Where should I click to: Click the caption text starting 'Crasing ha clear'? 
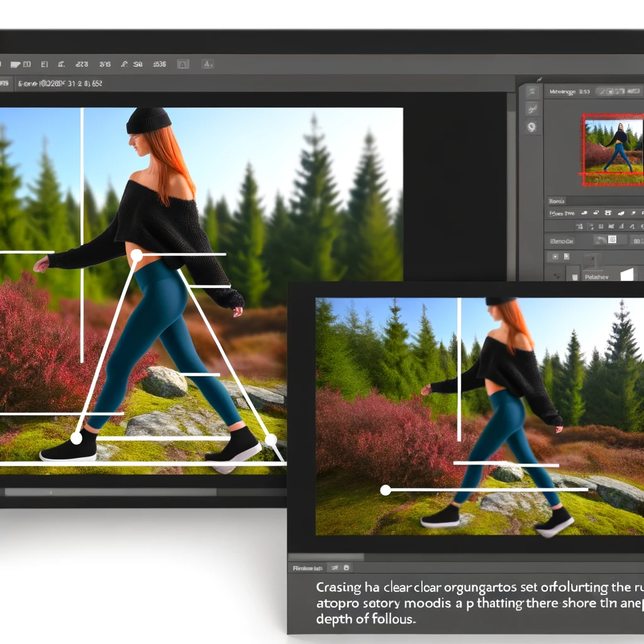[480, 603]
